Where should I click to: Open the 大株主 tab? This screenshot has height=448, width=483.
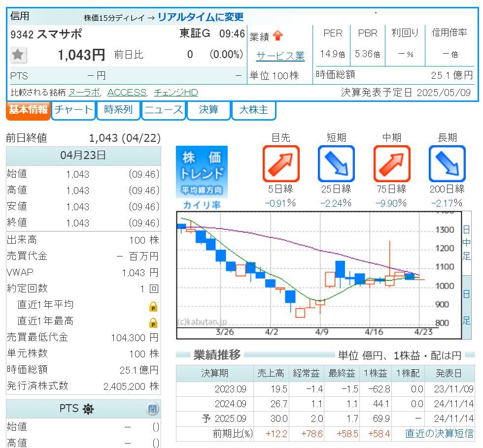coord(253,110)
